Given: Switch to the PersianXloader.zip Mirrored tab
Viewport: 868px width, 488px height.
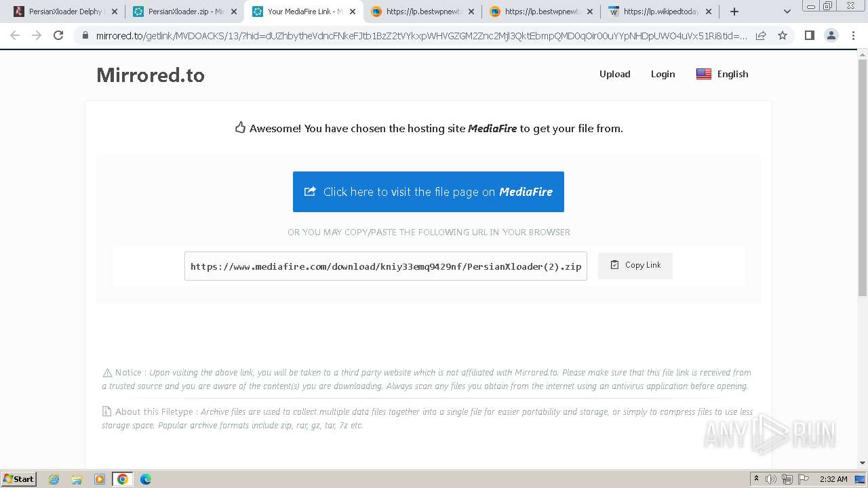Looking at the screenshot, I should [x=184, y=12].
